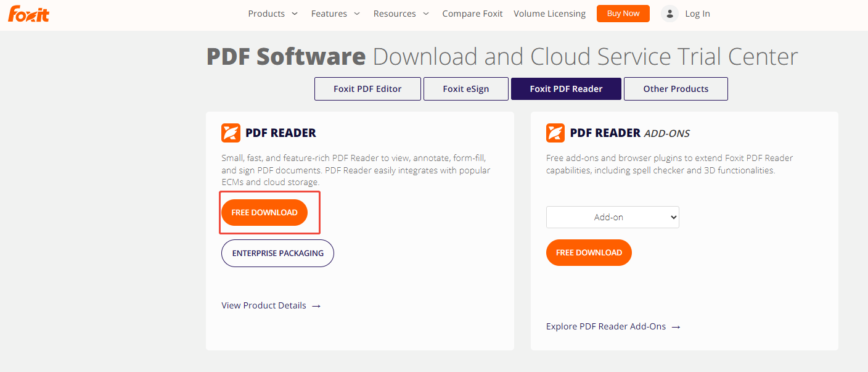This screenshot has width=868, height=372.
Task: Click Free Download for PDF Reader
Action: point(264,212)
